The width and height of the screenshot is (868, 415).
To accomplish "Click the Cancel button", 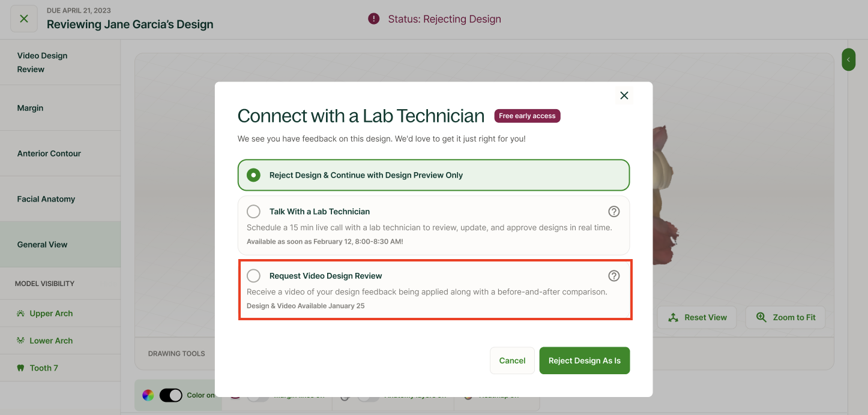I will [x=512, y=360].
